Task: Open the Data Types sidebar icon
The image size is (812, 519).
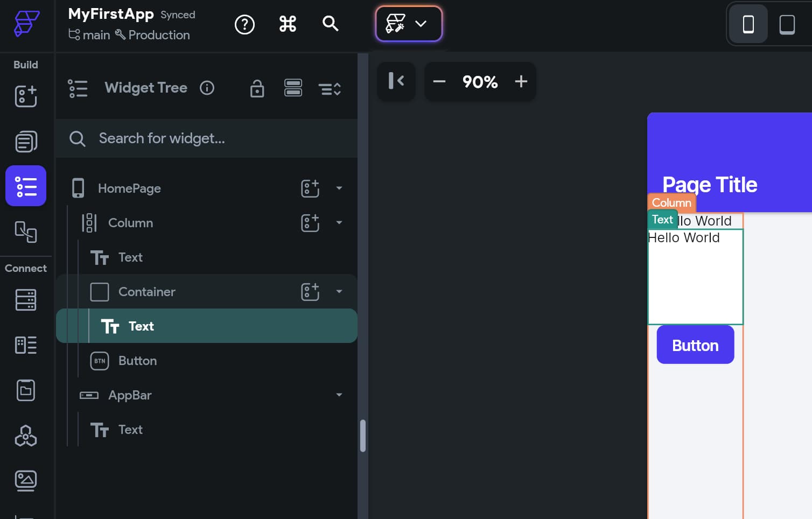Action: (x=26, y=345)
